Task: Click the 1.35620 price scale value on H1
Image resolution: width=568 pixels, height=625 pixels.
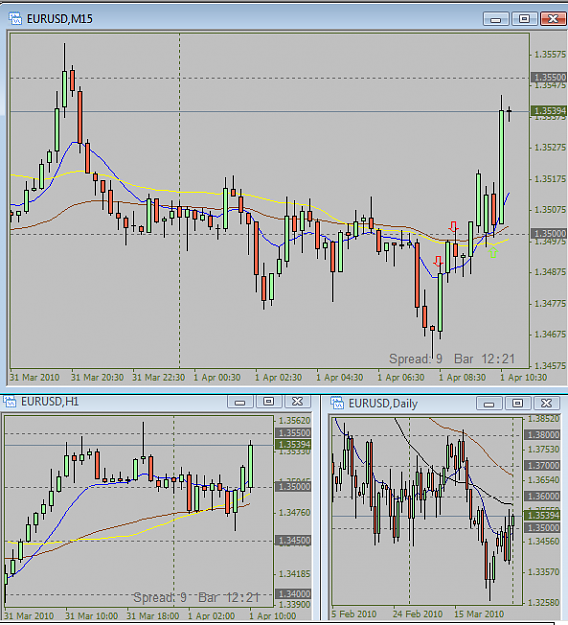Action: (294, 421)
